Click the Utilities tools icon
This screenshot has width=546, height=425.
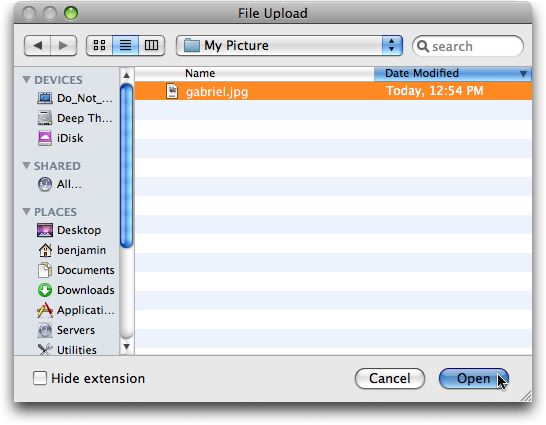(45, 349)
